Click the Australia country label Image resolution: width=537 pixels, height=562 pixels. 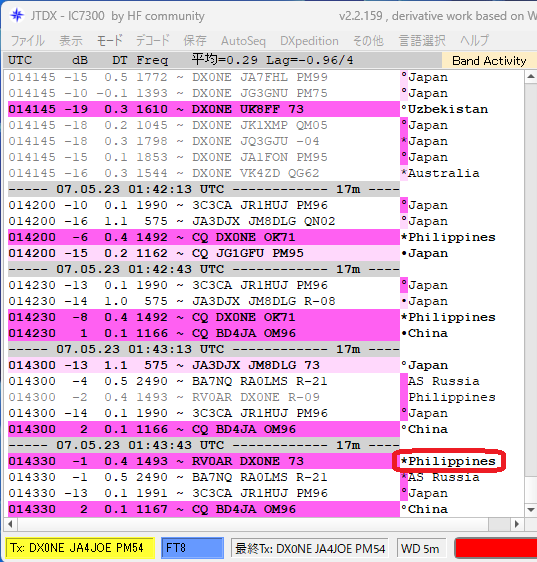444,173
